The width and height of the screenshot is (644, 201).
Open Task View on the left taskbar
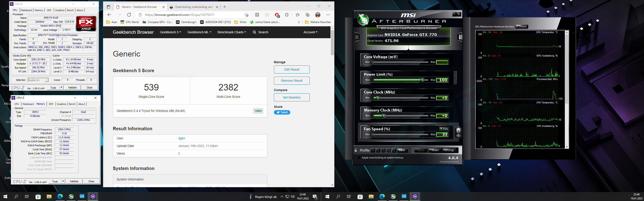[27, 197]
